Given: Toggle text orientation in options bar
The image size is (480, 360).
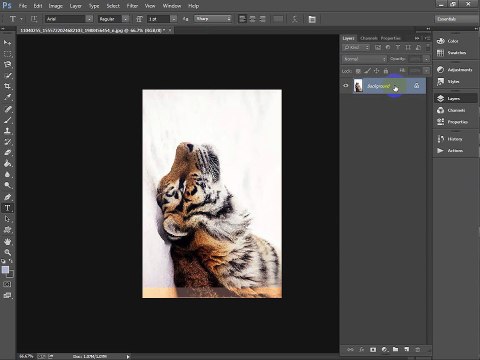Looking at the screenshot, I should [x=34, y=19].
